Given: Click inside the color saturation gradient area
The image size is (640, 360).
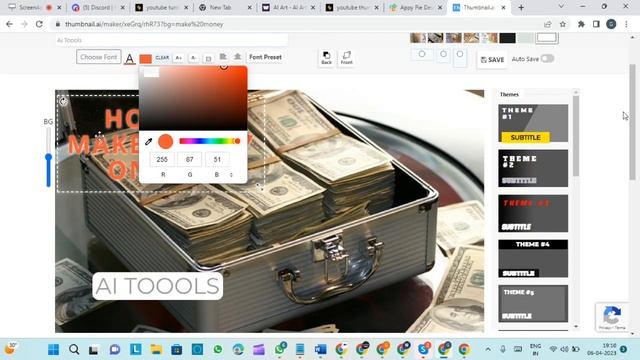Looking at the screenshot, I should coord(193,98).
